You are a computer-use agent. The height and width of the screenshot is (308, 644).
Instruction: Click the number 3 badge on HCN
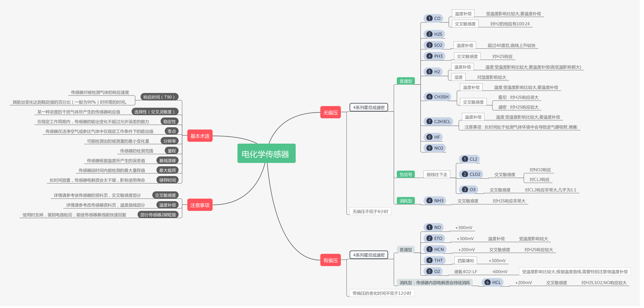coord(429,249)
